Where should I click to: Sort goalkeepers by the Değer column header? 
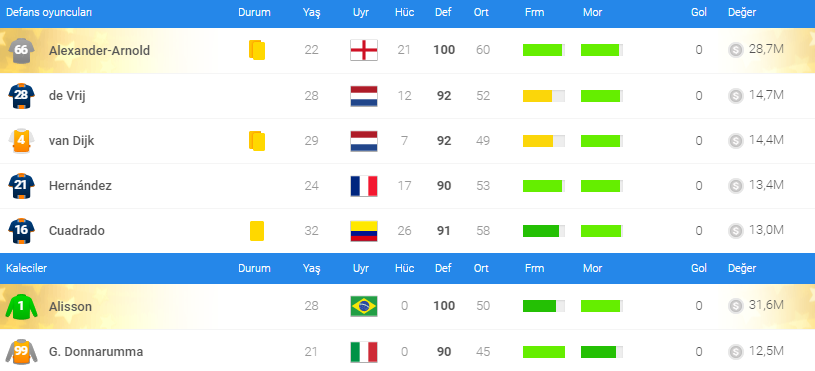[742, 269]
